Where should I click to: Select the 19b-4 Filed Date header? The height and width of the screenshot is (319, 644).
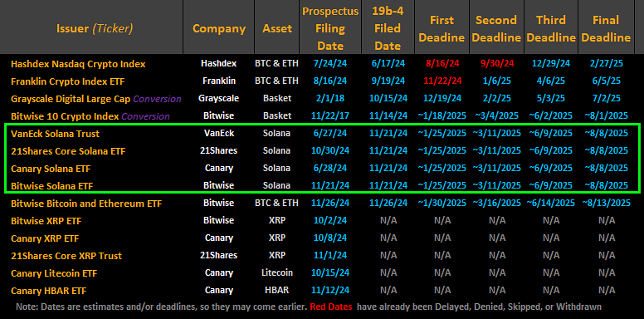388,28
